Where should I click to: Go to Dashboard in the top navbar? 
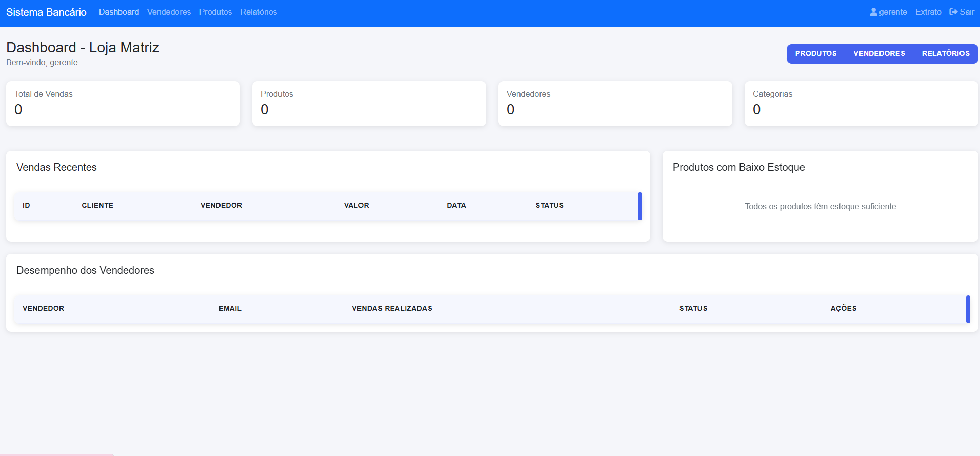118,12
